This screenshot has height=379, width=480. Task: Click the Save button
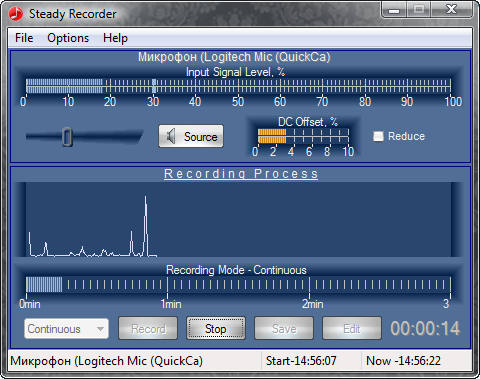(x=284, y=329)
